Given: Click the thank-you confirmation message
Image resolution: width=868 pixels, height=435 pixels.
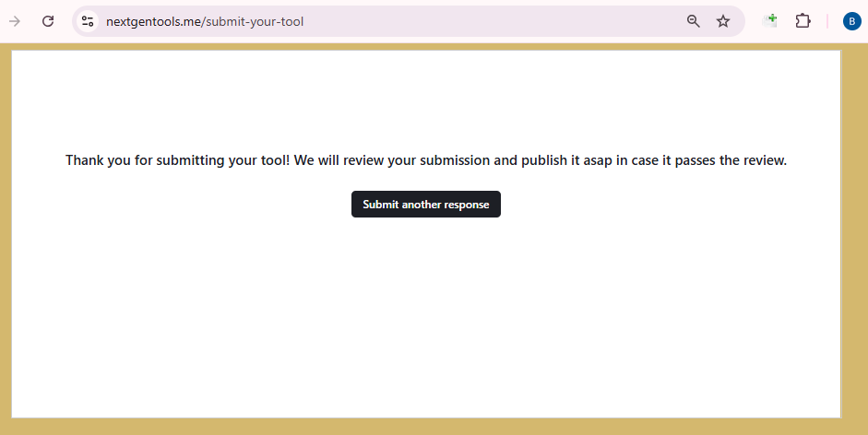Looking at the screenshot, I should point(425,160).
